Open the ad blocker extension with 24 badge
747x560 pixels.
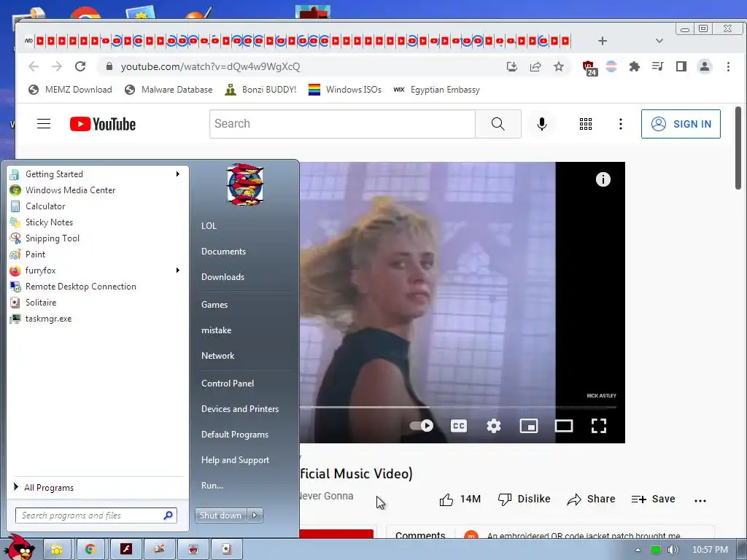(x=589, y=68)
